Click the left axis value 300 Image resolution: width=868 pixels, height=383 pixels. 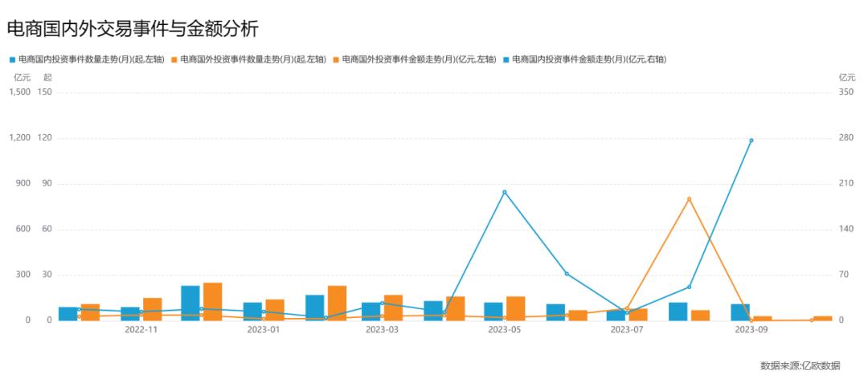coord(24,275)
